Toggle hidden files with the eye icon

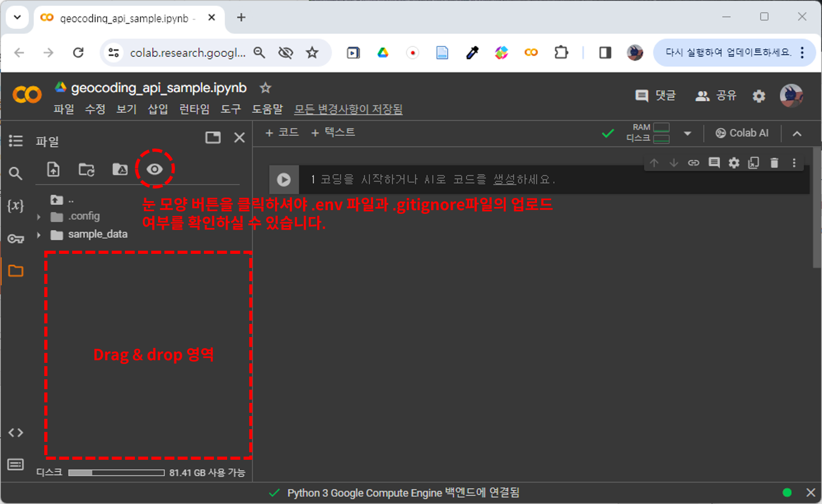click(154, 169)
